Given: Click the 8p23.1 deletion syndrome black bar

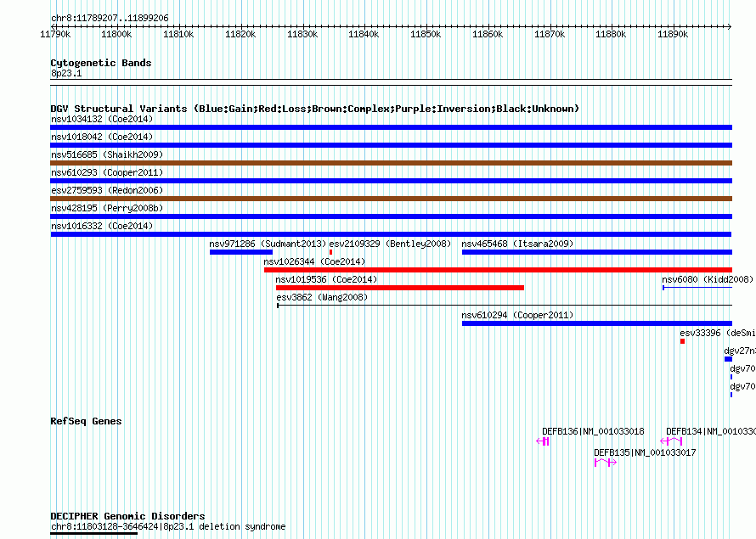Looking at the screenshot, I should pyautogui.click(x=94, y=533).
